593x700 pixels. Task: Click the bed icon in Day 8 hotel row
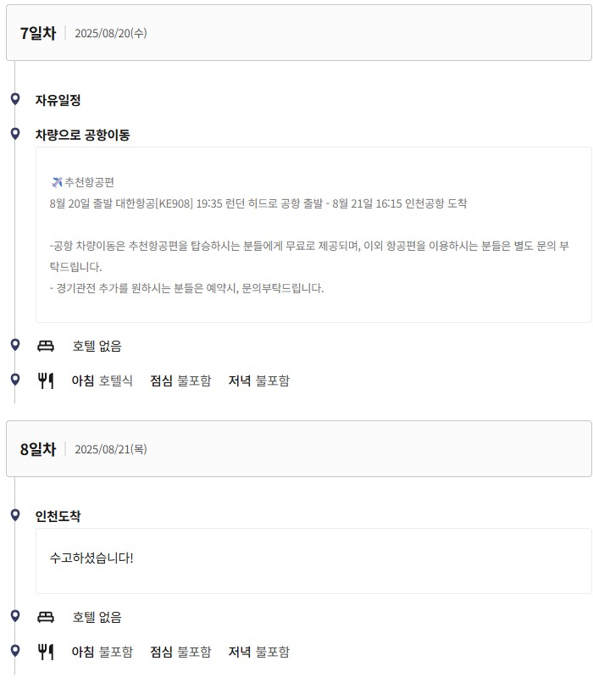[46, 618]
